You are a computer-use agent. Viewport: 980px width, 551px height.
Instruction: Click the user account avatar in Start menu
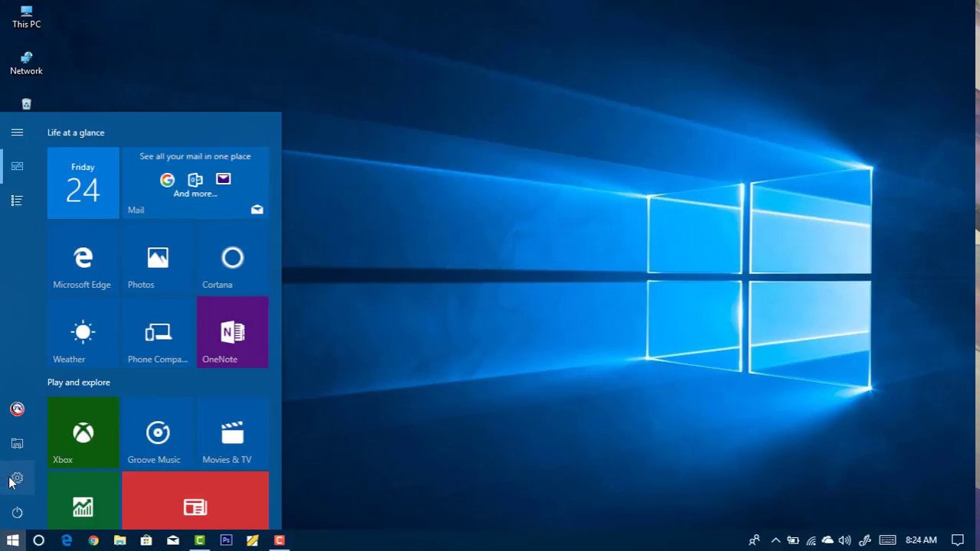point(17,409)
